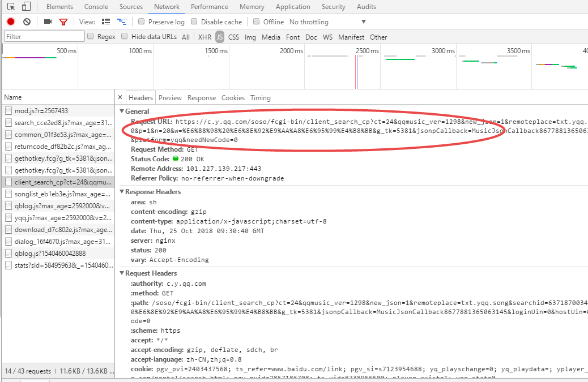Image resolution: width=588 pixels, height=382 pixels.
Task: Clear the network log
Action: 27,22
